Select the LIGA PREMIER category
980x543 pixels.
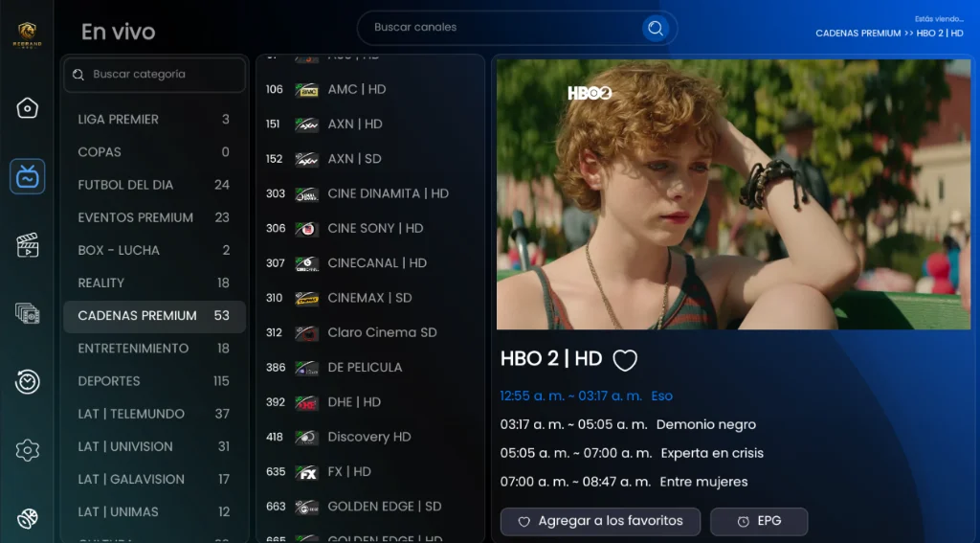pos(154,119)
